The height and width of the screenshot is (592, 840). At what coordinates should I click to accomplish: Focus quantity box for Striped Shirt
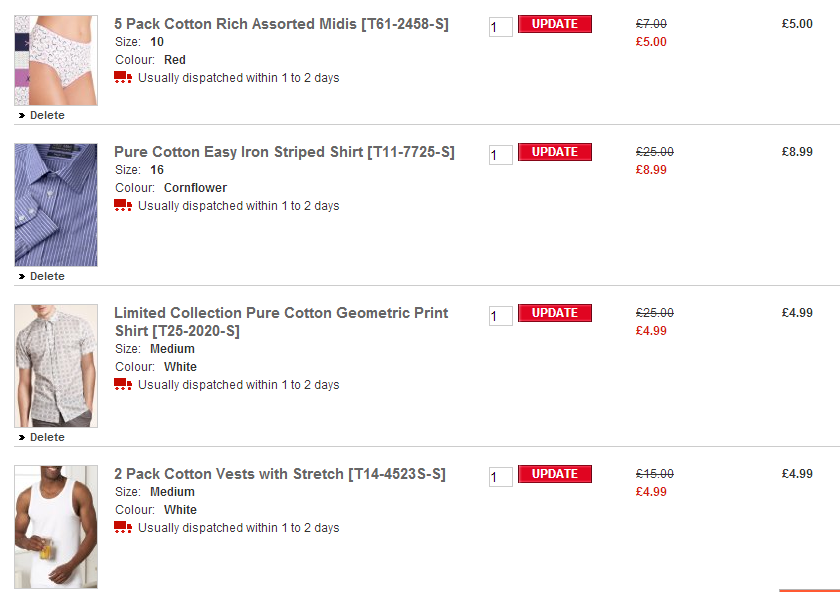pos(500,155)
